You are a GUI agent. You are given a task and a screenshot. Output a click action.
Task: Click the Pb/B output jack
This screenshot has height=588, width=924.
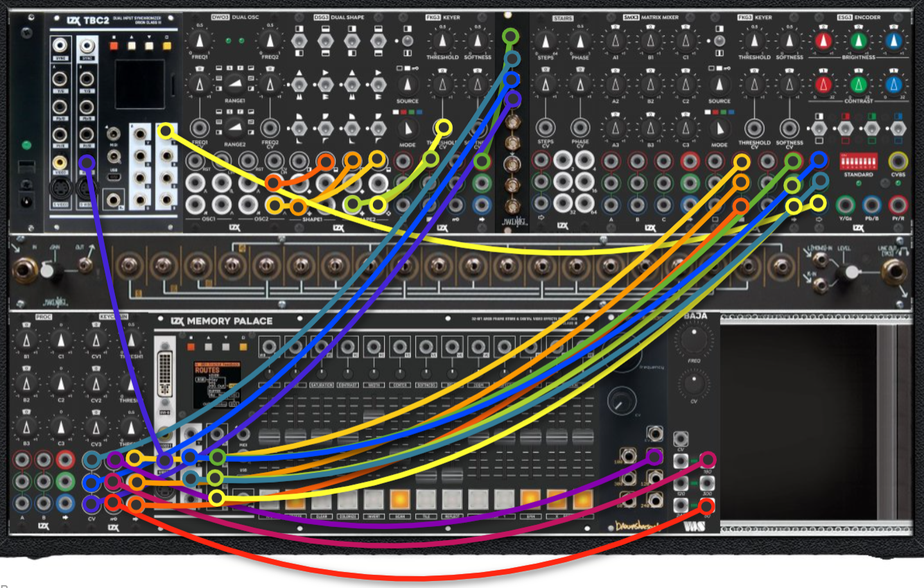coord(872,205)
